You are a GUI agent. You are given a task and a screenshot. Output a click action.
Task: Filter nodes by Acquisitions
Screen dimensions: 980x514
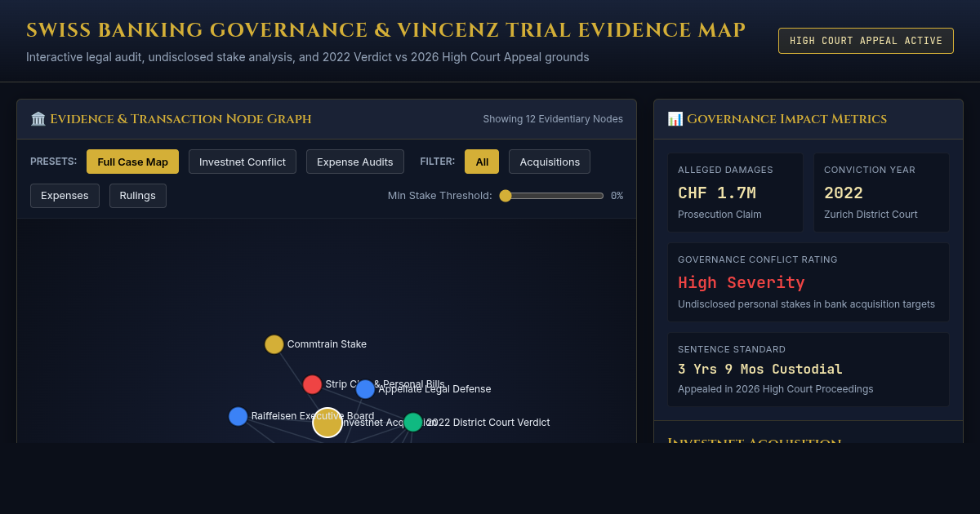550,162
